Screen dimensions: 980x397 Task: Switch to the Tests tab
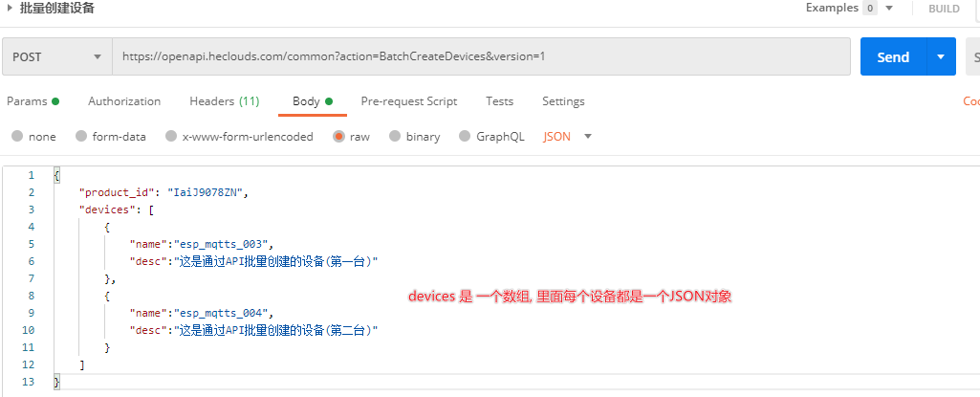tap(499, 101)
